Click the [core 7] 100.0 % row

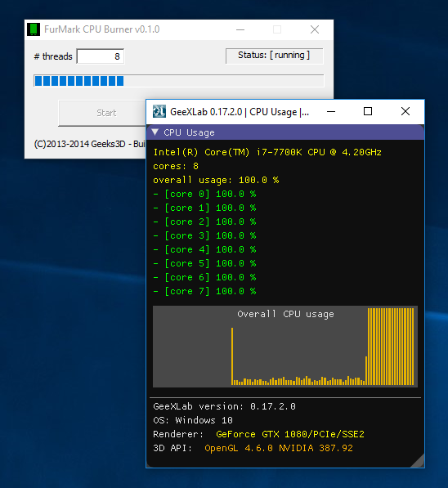[205, 291]
